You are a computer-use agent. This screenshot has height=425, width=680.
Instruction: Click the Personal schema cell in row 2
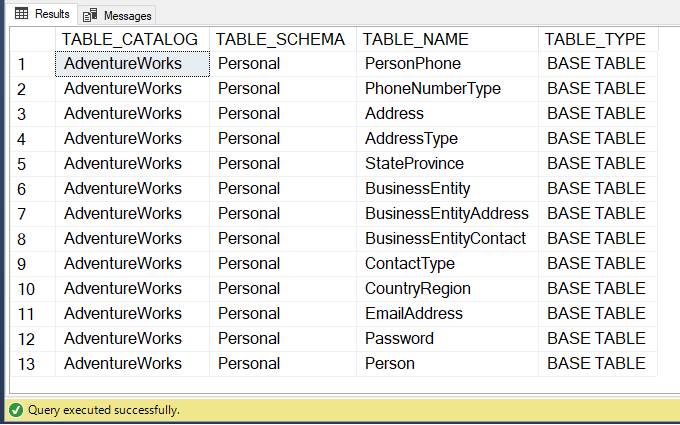point(283,89)
